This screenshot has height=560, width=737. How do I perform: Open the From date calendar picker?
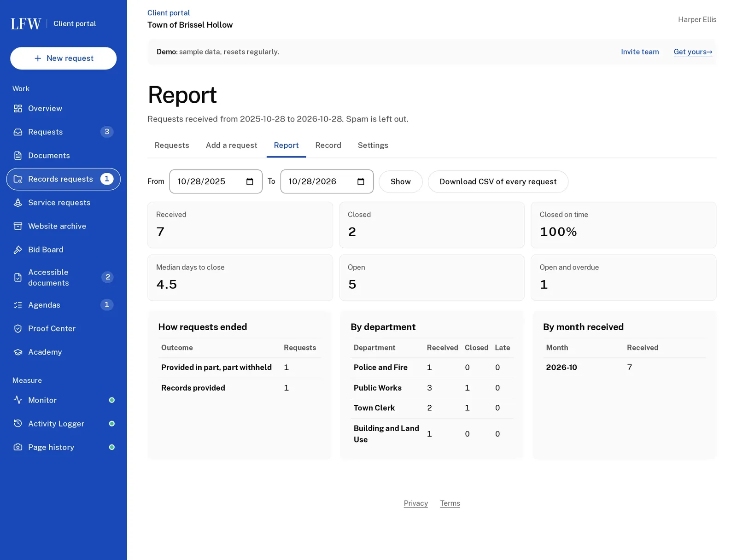pos(250,181)
